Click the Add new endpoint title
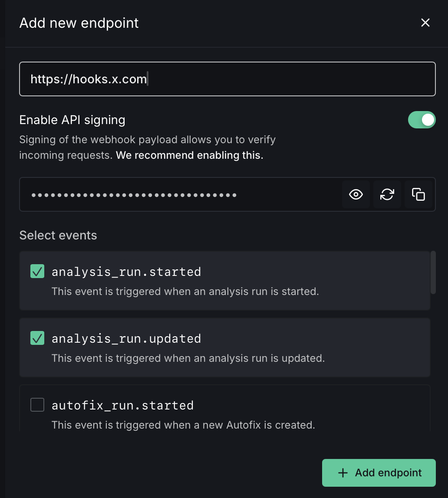 tap(79, 23)
